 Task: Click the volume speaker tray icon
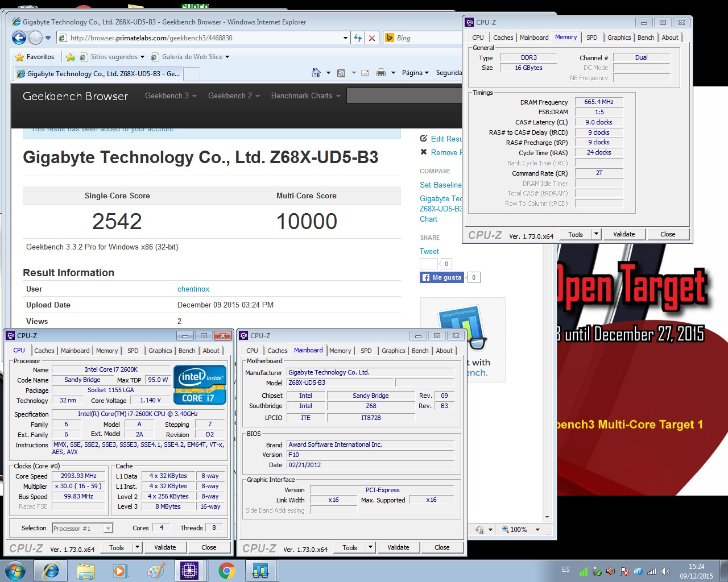(665, 571)
